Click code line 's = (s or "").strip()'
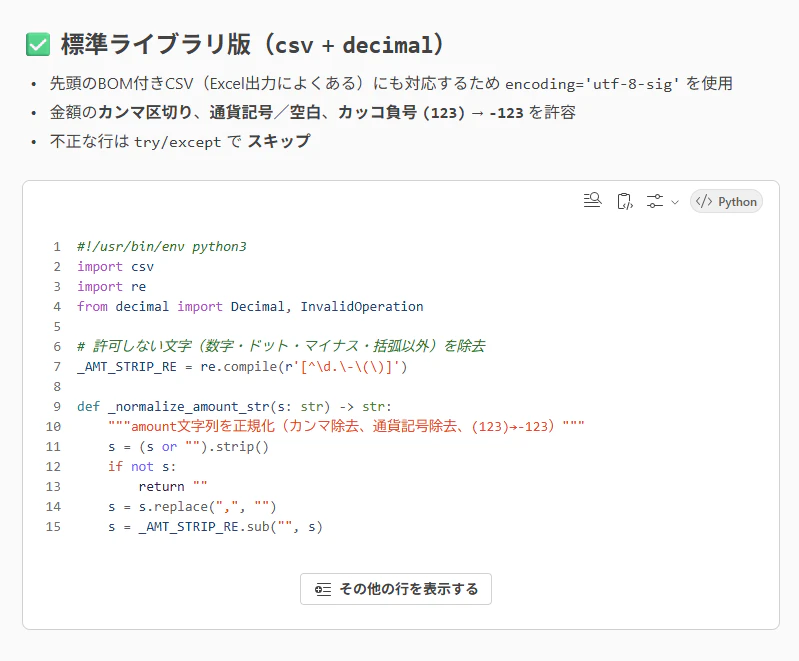799x661 pixels. [188, 446]
